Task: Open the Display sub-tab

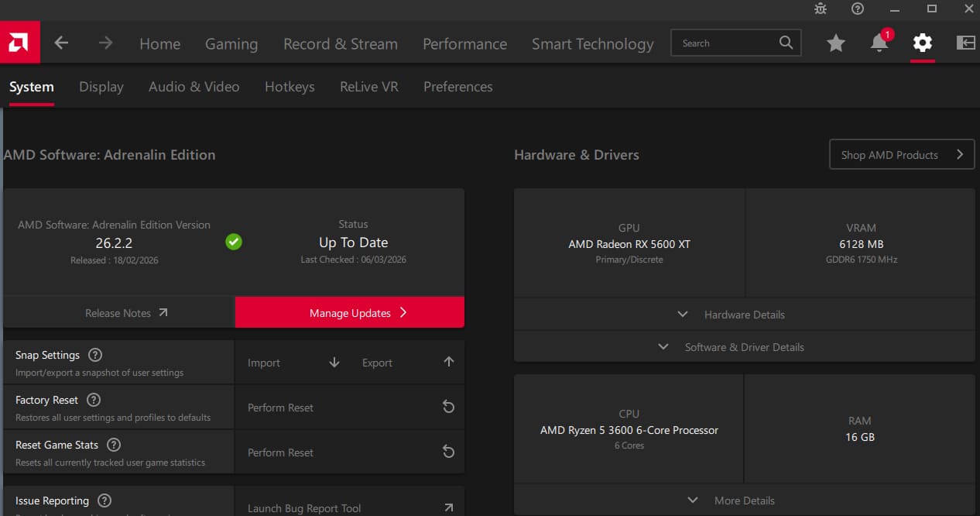Action: click(x=101, y=87)
